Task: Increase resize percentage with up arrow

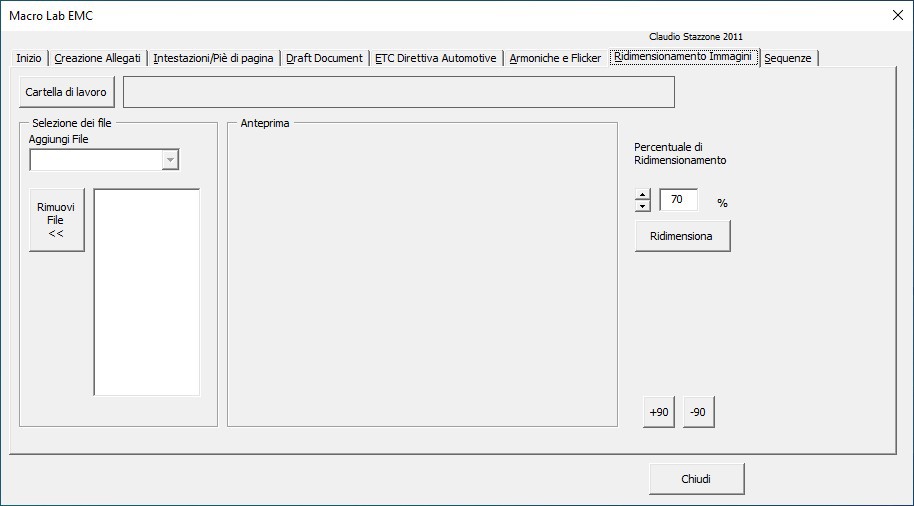Action: [x=642, y=195]
